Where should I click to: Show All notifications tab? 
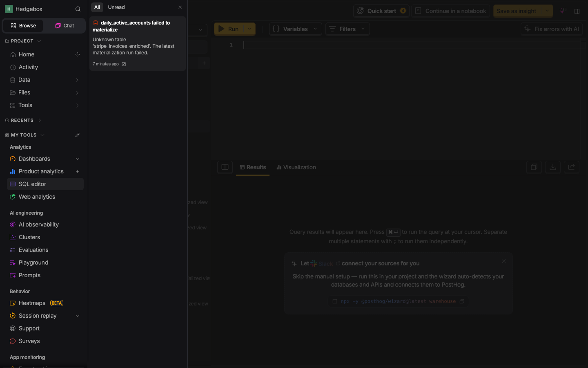tap(97, 7)
